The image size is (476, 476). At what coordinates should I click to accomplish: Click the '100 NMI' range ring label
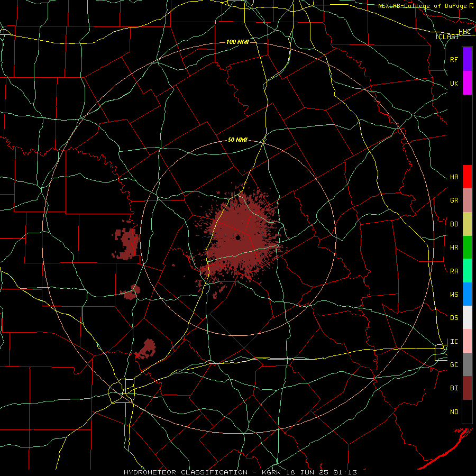(x=237, y=42)
